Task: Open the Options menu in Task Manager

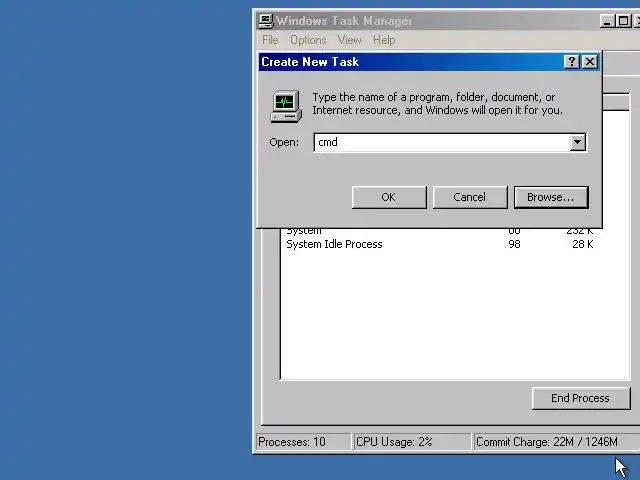Action: coord(308,40)
